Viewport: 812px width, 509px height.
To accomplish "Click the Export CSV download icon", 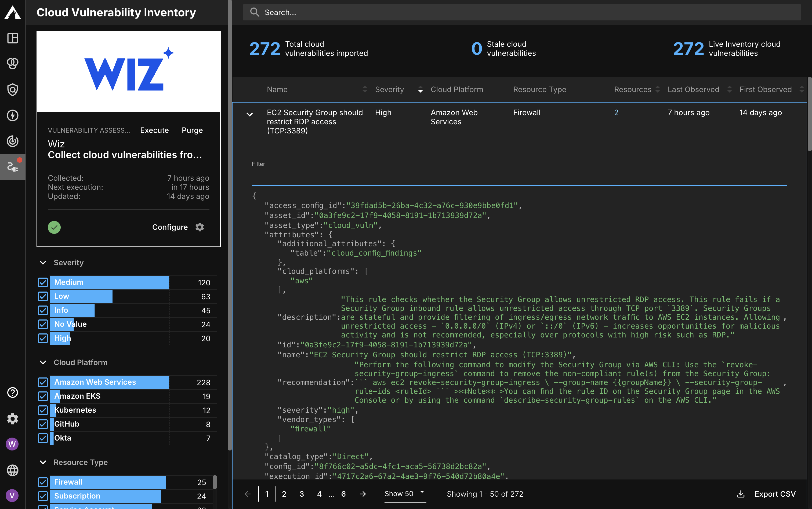I will pyautogui.click(x=741, y=494).
